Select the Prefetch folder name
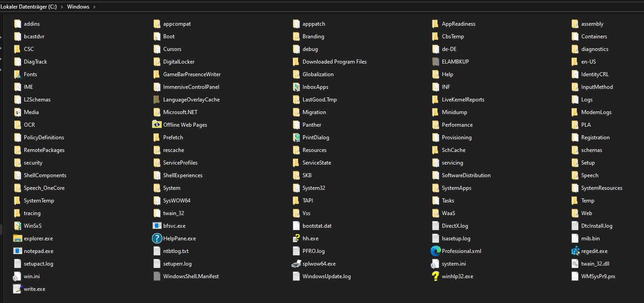Image resolution: width=644 pixels, height=303 pixels. (x=173, y=138)
